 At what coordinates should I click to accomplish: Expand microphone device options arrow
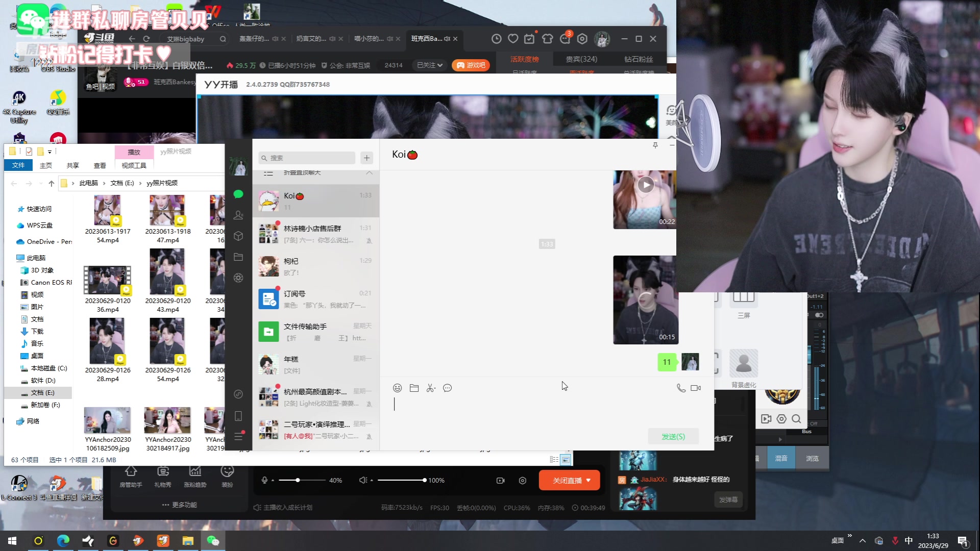pos(273,481)
